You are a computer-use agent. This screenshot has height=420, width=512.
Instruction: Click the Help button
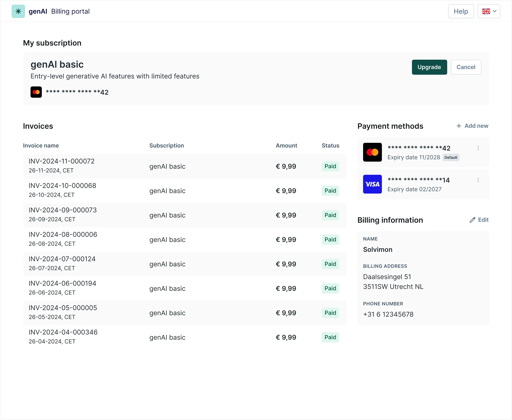461,11
